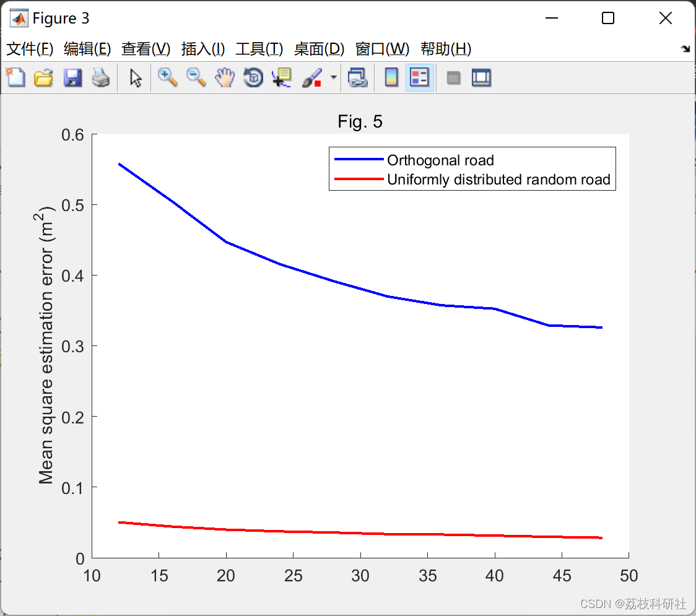The width and height of the screenshot is (696, 616).
Task: Open the 帮助(H) menu
Action: 446,49
